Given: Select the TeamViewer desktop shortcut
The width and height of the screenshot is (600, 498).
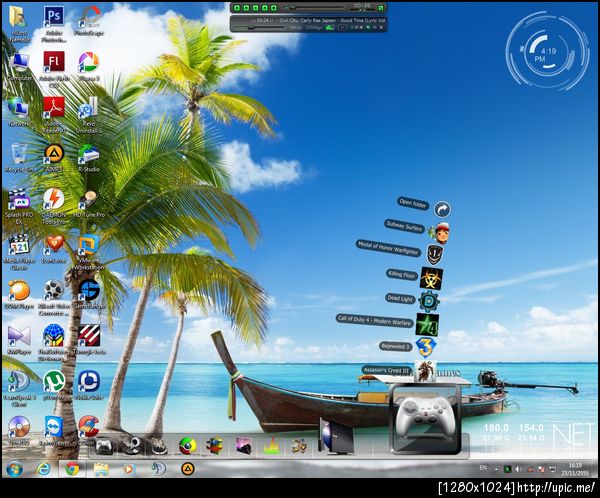Looking at the screenshot, I should (x=54, y=431).
